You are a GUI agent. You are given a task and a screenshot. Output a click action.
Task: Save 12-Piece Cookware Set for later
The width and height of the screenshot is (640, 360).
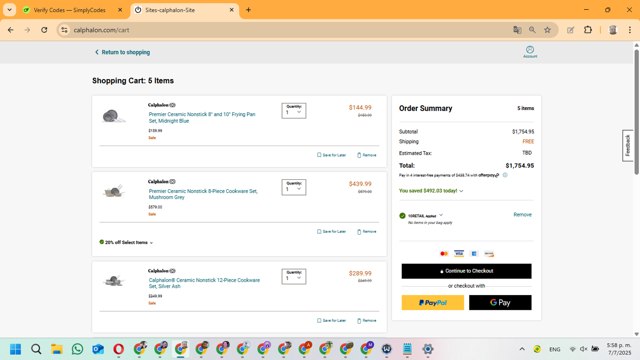[x=331, y=320]
